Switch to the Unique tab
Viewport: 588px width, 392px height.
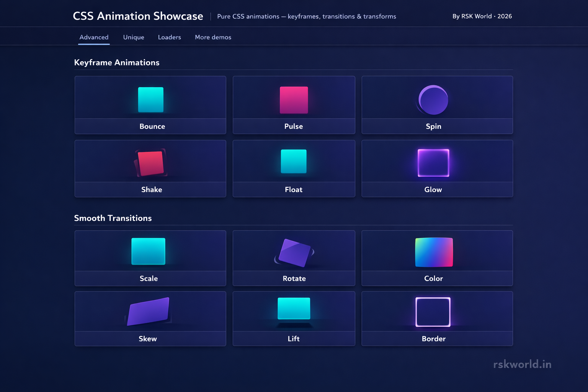pyautogui.click(x=133, y=37)
